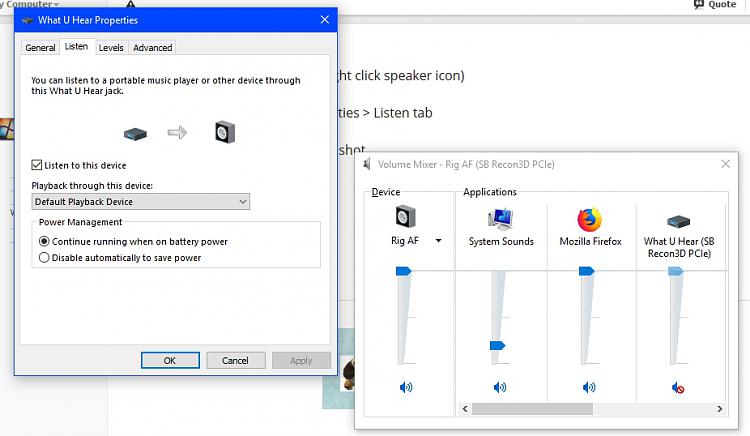Click the Device label in Volume Mixer
Viewport: 750px width, 436px height.
point(386,192)
